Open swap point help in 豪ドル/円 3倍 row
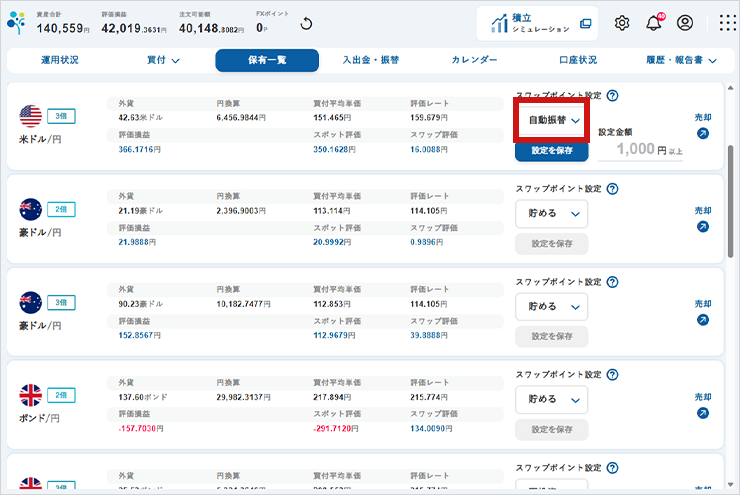 click(x=612, y=282)
